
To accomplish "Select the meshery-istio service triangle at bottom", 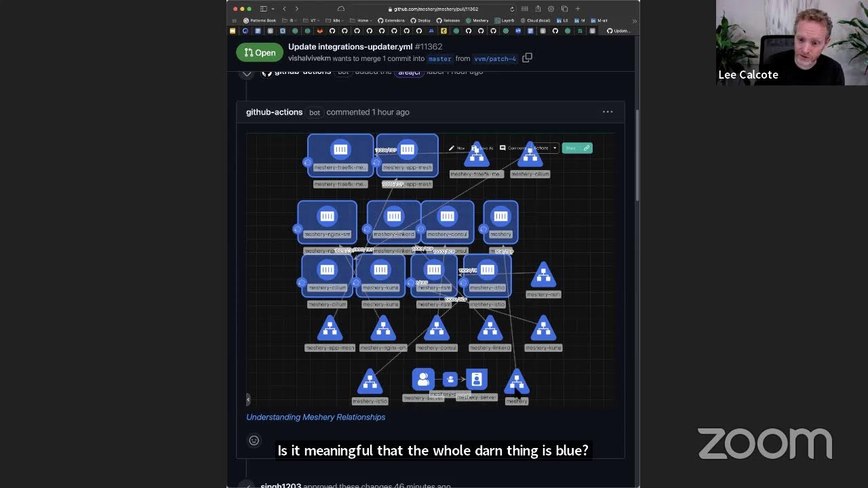I will (x=370, y=382).
